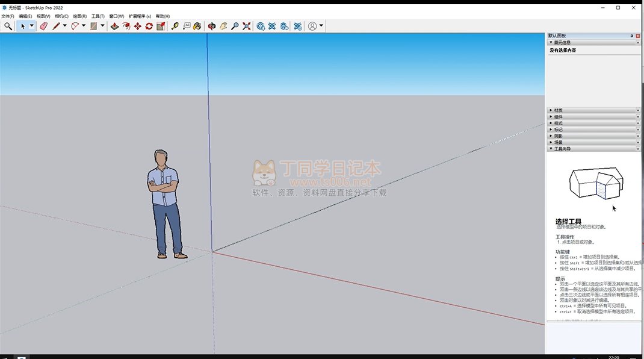Select the Pan hand tool
This screenshot has height=359, width=644.
pyautogui.click(x=223, y=27)
